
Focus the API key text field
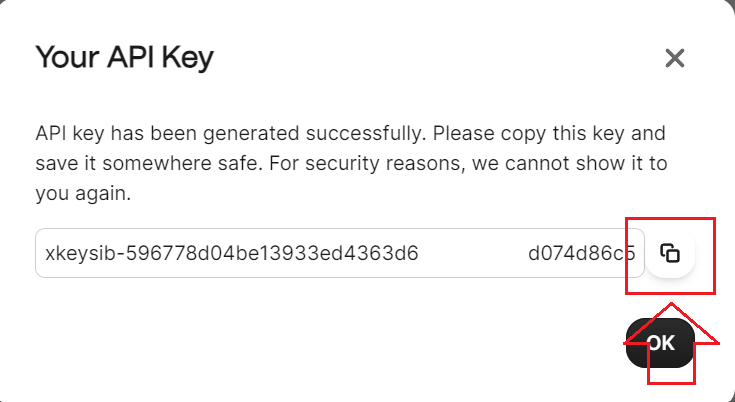(x=340, y=253)
